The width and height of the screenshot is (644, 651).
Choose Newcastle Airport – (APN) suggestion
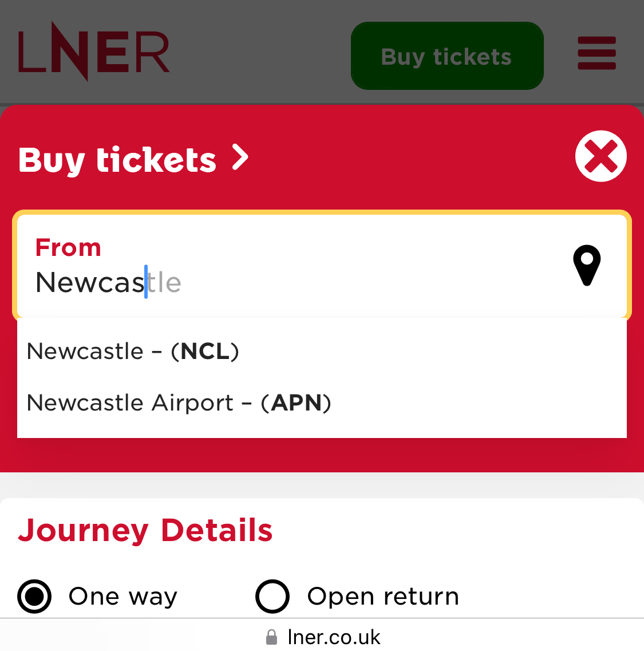point(179,403)
